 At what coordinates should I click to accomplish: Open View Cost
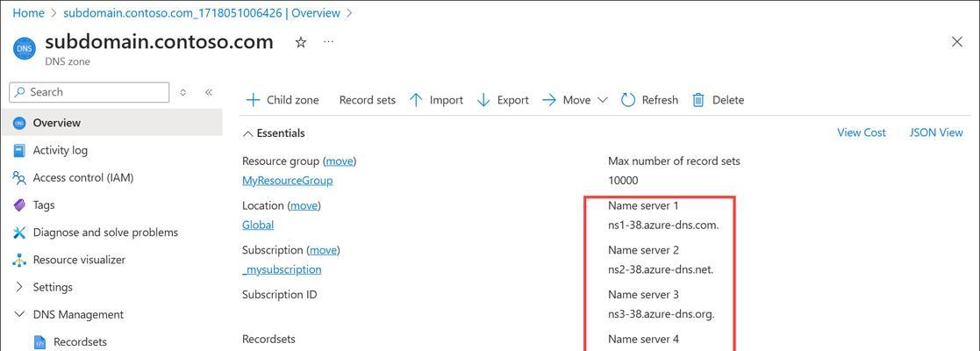tap(862, 133)
